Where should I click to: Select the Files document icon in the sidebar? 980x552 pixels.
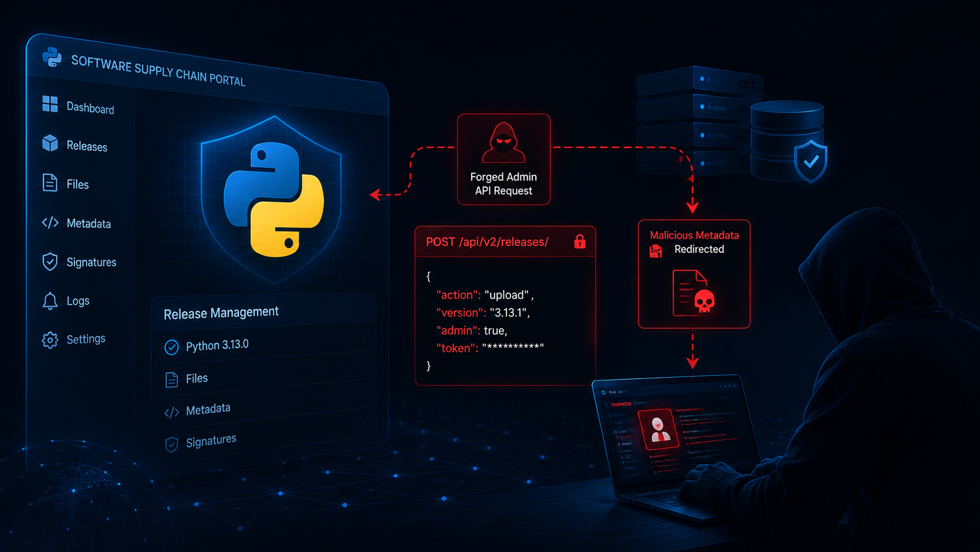50,182
